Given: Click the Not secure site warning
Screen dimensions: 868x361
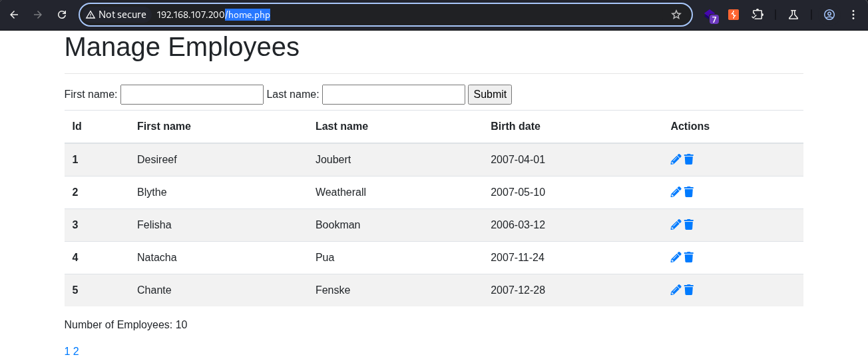Looking at the screenshot, I should click(116, 15).
